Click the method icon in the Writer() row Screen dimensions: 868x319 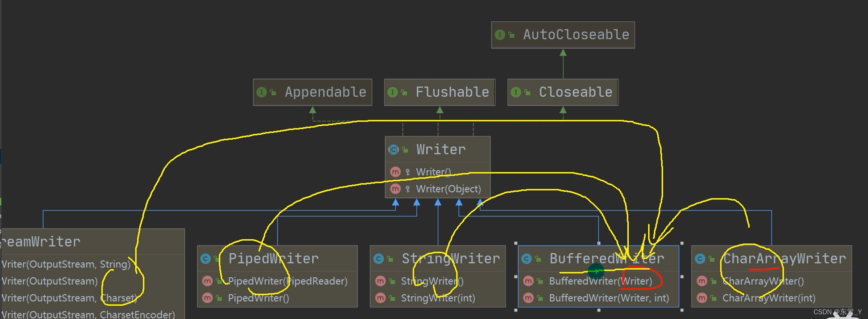point(395,172)
